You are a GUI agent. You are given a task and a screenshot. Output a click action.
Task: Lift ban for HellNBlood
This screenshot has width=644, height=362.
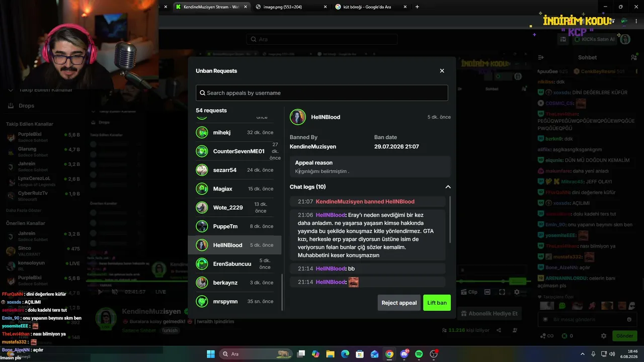pyautogui.click(x=437, y=303)
